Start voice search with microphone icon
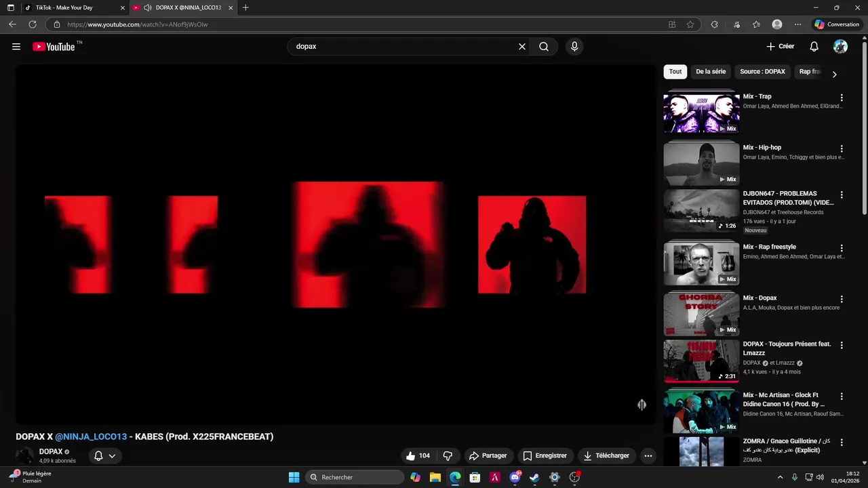 [574, 47]
